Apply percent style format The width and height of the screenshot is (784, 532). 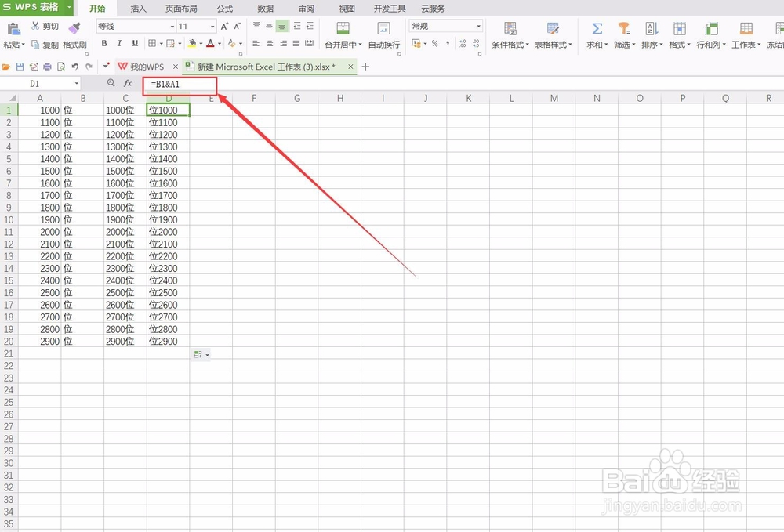[x=434, y=43]
